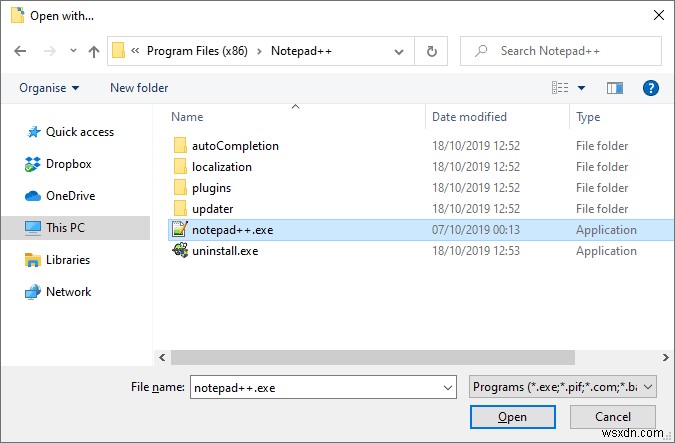Expand hidden path chevrons in address bar
Image resolution: width=675 pixels, height=443 pixels.
(x=135, y=51)
